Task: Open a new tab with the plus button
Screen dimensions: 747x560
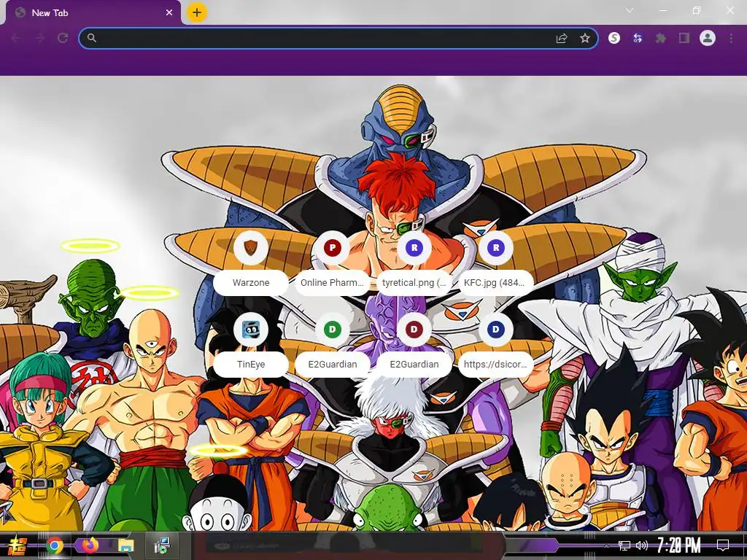Action: click(x=197, y=12)
